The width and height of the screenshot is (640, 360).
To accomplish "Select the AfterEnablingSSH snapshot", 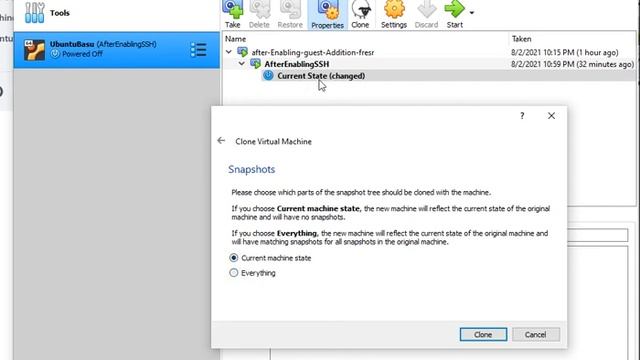I will pos(297,64).
